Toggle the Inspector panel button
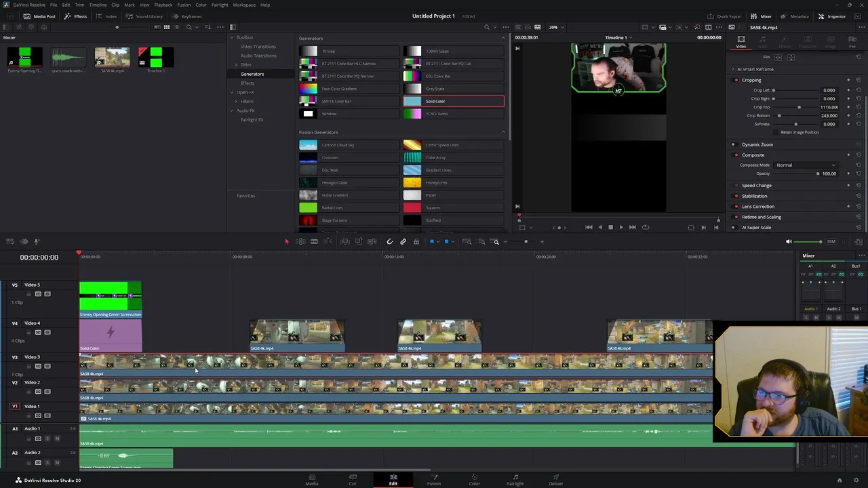Image resolution: width=868 pixels, height=488 pixels. point(832,16)
